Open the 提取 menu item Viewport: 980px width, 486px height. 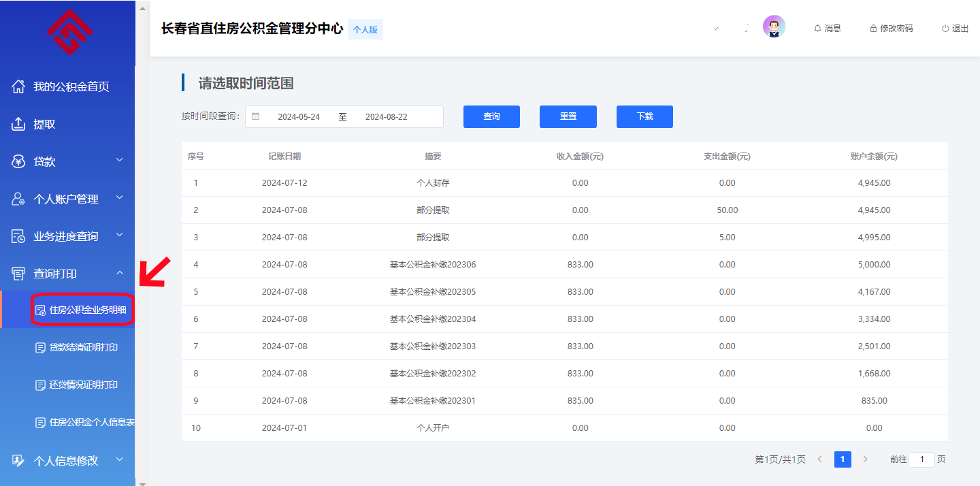coord(67,124)
